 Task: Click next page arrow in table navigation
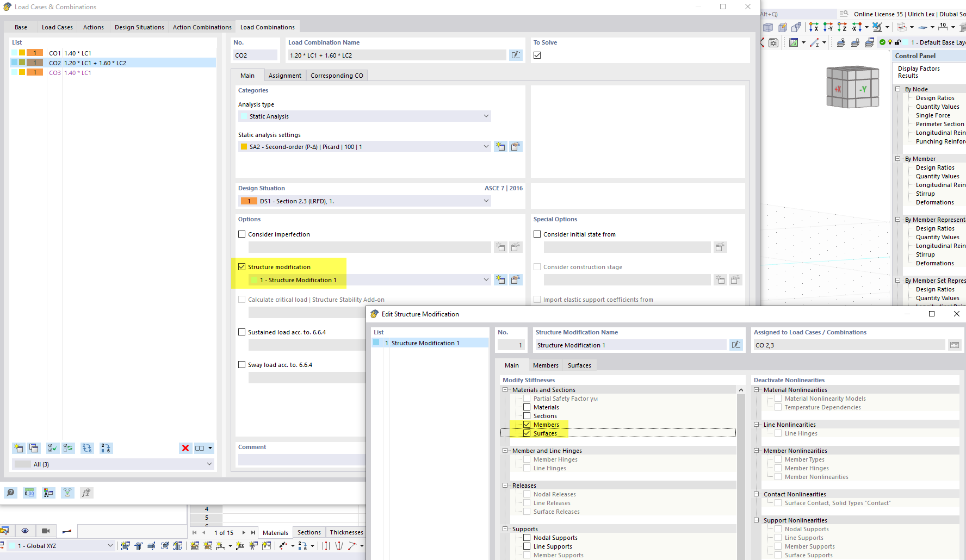pyautogui.click(x=244, y=533)
